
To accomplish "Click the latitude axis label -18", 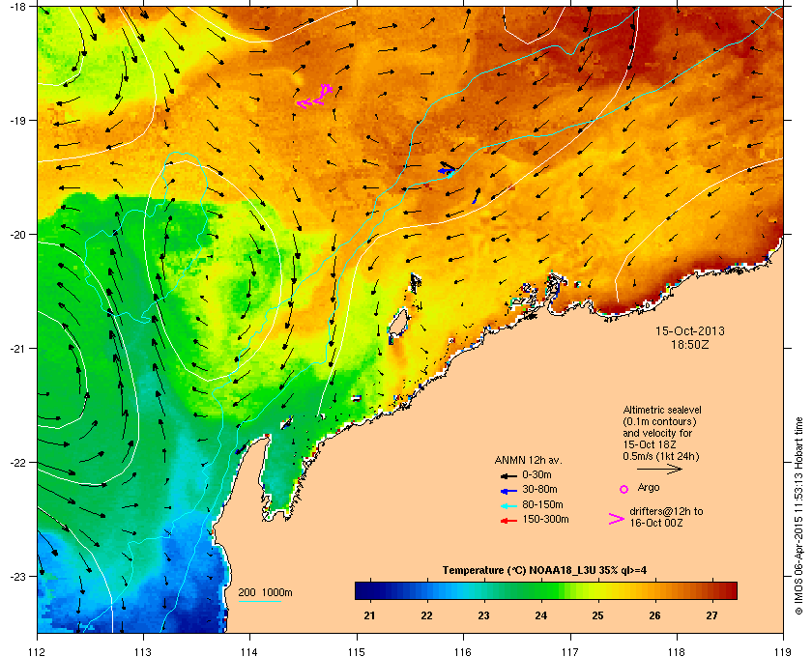I will pyautogui.click(x=17, y=7).
